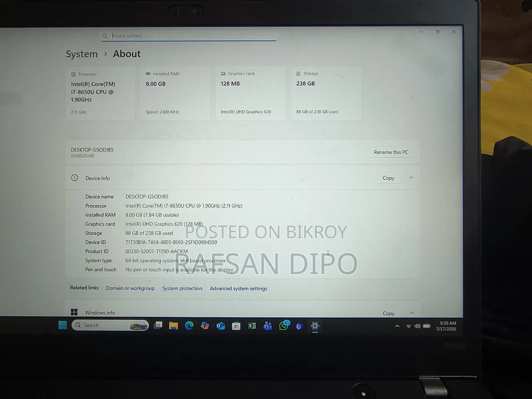Launch Microsoft Edge from taskbar
The image size is (532, 399).
tap(189, 326)
